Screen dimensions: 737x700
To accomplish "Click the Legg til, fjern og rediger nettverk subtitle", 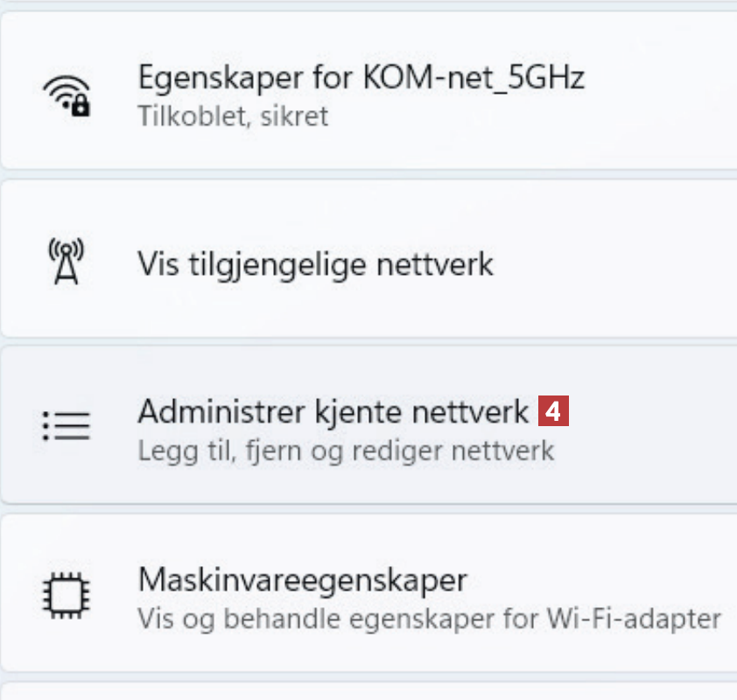I will coord(346,451).
